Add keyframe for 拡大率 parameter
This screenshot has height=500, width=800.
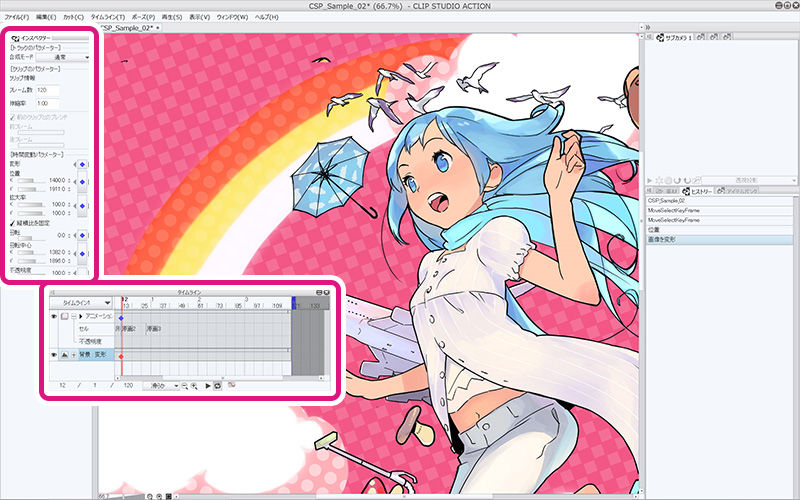[x=82, y=206]
